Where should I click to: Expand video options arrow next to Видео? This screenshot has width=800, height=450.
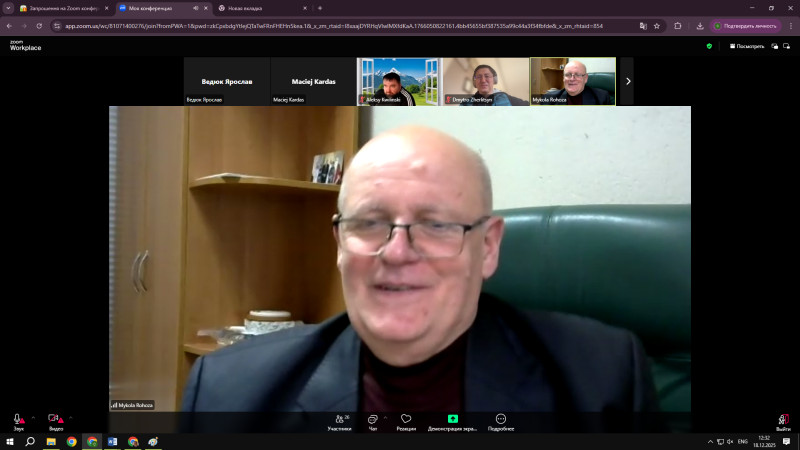(x=69, y=417)
